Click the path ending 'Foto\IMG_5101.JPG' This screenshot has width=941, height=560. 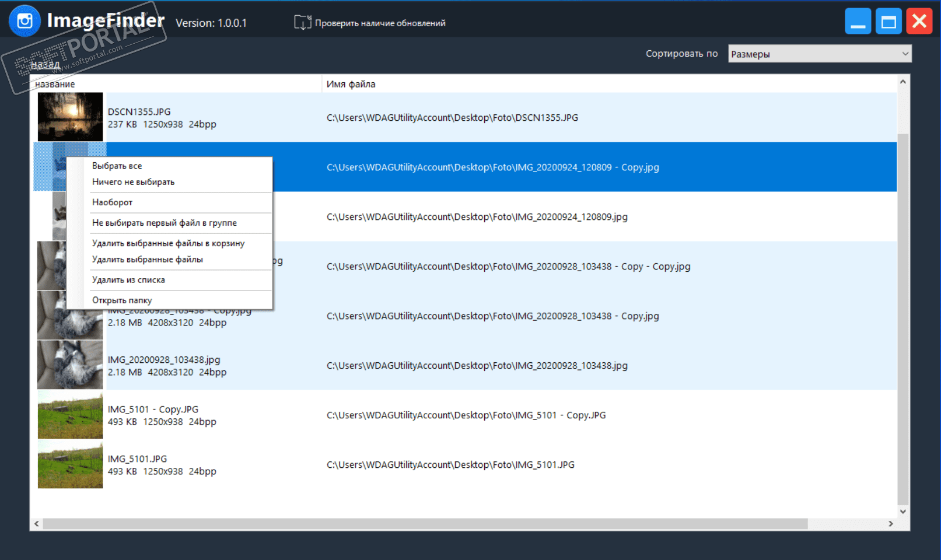(x=450, y=465)
